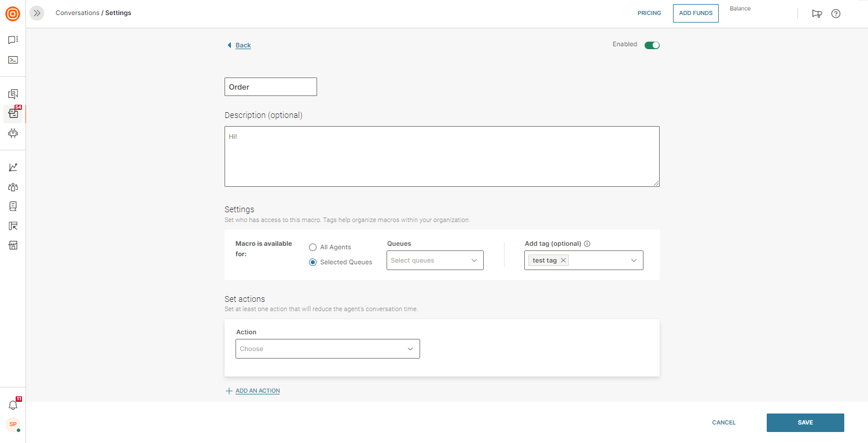This screenshot has height=443, width=868.
Task: Open notifications bell with 11 badge
Action: click(13, 405)
